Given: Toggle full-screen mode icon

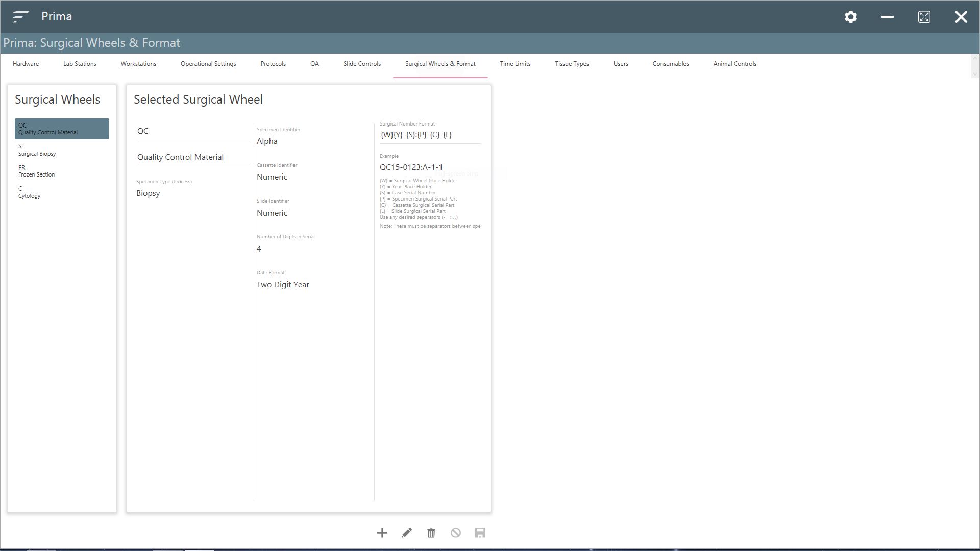Looking at the screenshot, I should (x=924, y=17).
